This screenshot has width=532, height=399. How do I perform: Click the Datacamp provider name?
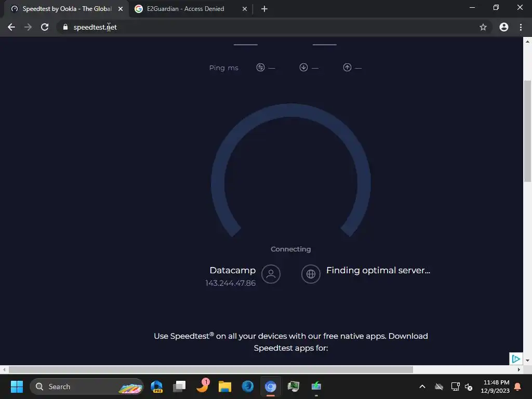coord(232,270)
